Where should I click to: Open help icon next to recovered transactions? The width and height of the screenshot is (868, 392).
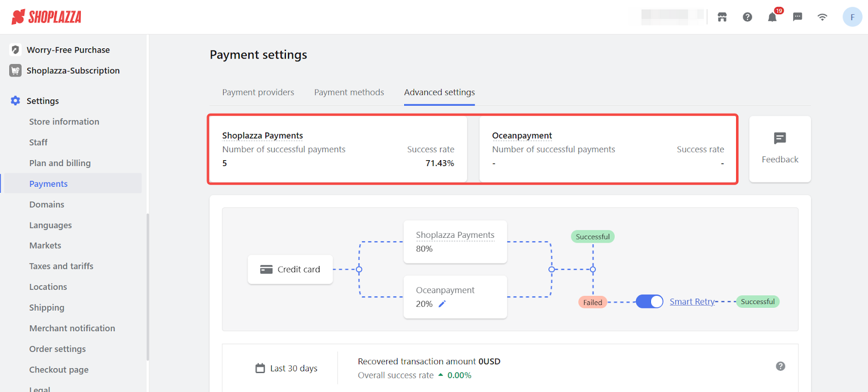click(x=781, y=366)
